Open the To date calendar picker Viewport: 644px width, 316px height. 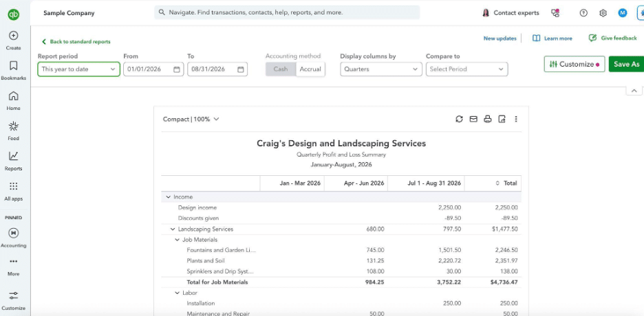(x=241, y=69)
